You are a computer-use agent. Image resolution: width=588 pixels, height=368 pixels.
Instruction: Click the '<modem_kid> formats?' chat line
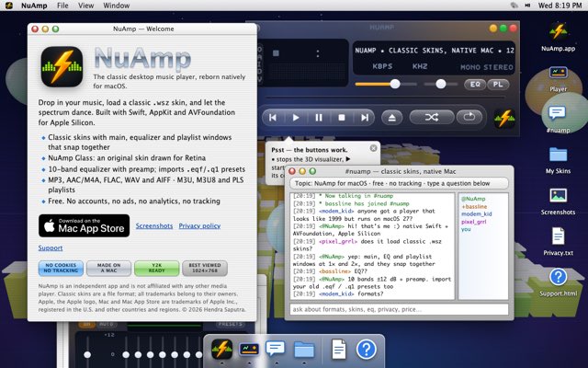pos(338,294)
